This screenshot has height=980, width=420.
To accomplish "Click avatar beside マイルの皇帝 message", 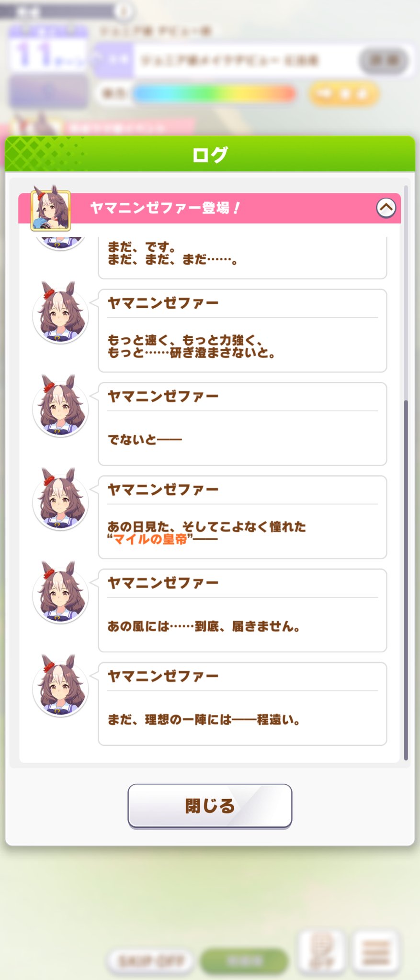I will pos(60,500).
